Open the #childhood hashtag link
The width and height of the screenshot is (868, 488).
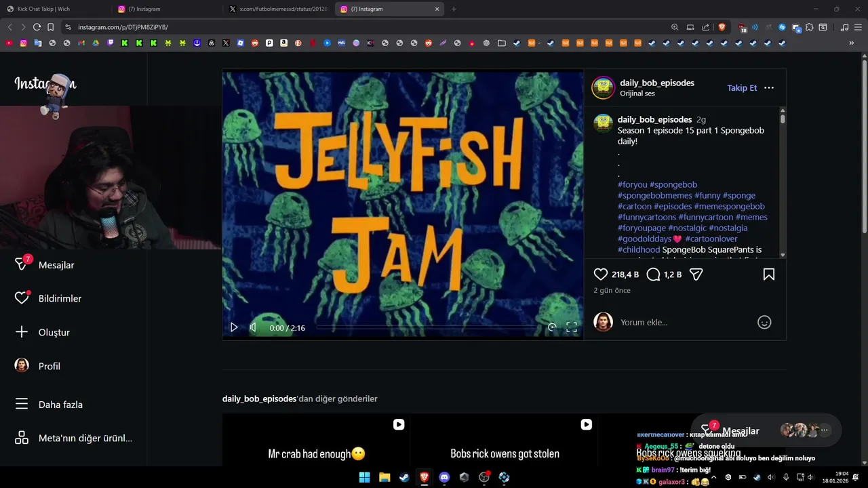[x=639, y=249]
